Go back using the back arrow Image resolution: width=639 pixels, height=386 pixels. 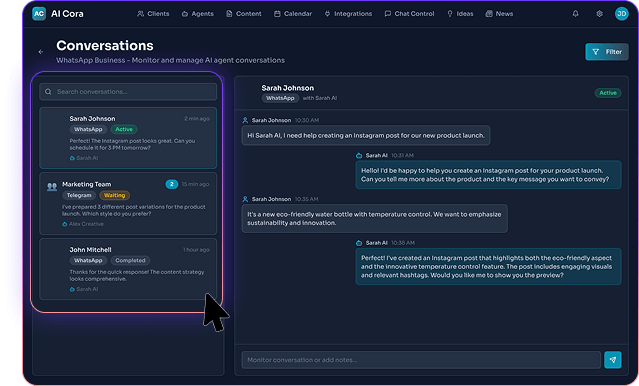(41, 52)
